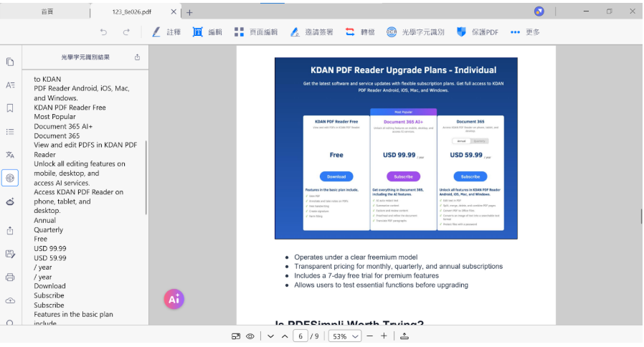Go to next page with down chevron
The width and height of the screenshot is (644, 347).
pos(270,336)
